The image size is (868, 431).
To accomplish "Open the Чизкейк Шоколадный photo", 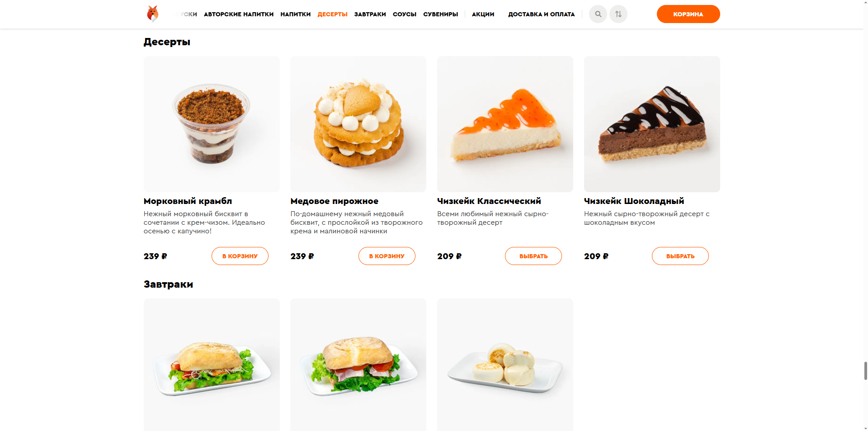I will click(652, 124).
